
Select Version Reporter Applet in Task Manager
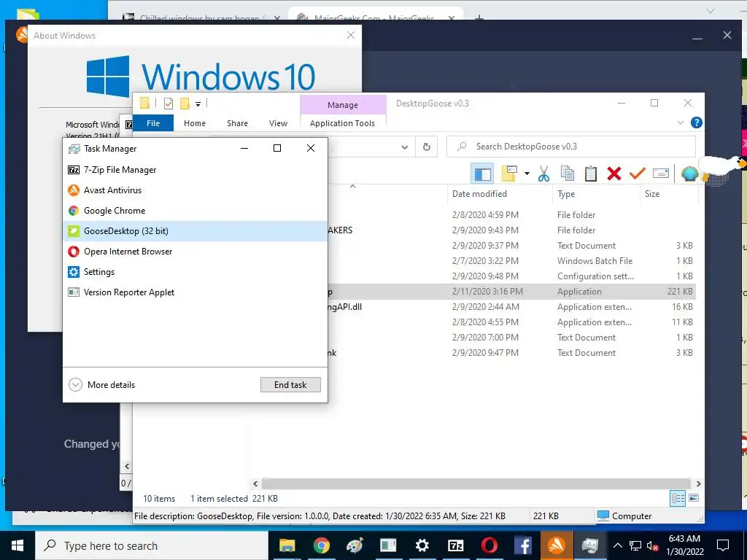pyautogui.click(x=195, y=293)
